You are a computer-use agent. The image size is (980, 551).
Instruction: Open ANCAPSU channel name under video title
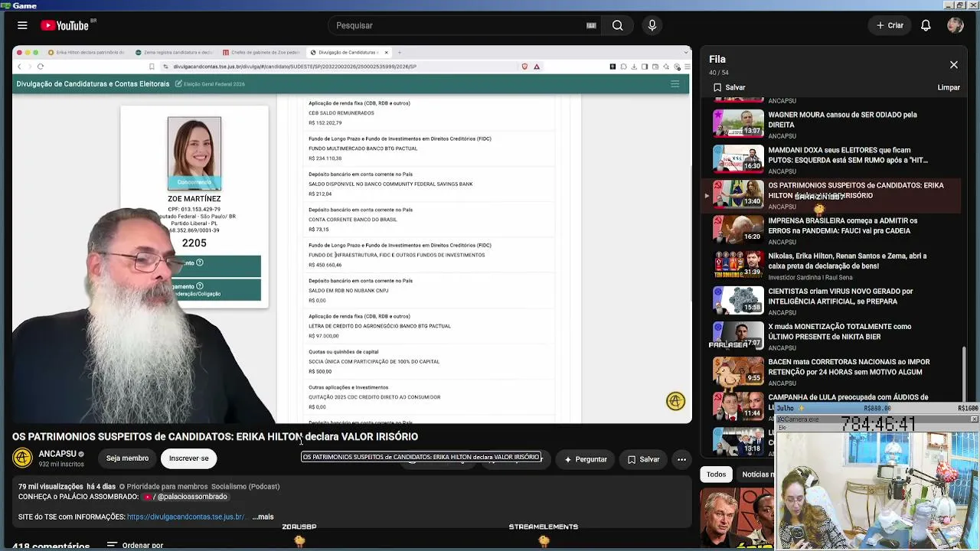pos(57,454)
